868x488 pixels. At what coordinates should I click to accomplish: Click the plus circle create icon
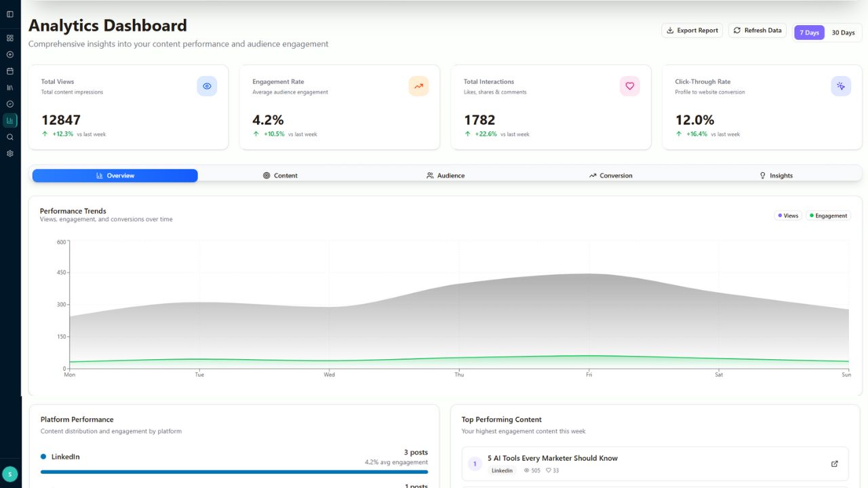(x=10, y=55)
